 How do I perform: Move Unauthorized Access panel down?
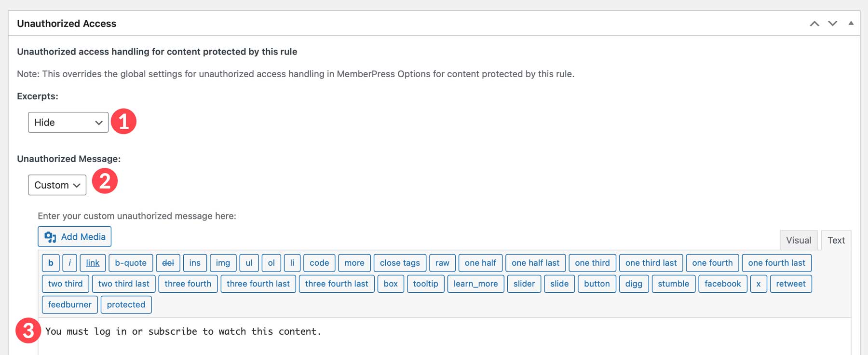pyautogui.click(x=833, y=24)
